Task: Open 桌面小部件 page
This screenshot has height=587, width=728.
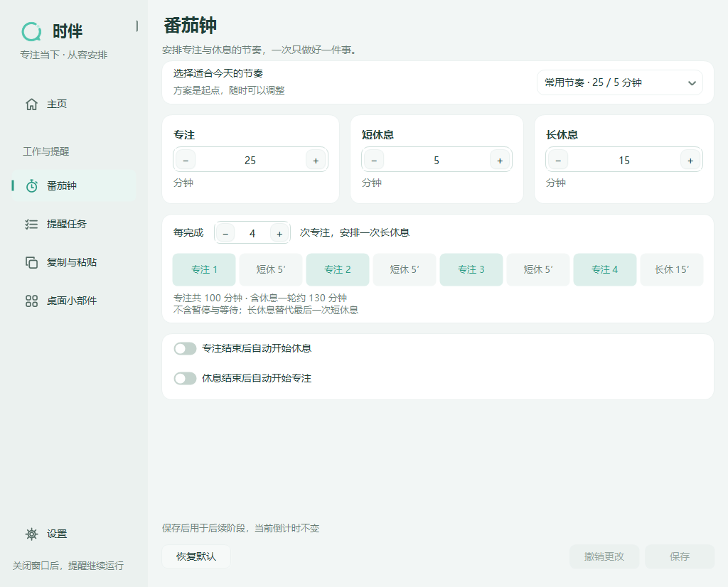Action: pos(74,301)
